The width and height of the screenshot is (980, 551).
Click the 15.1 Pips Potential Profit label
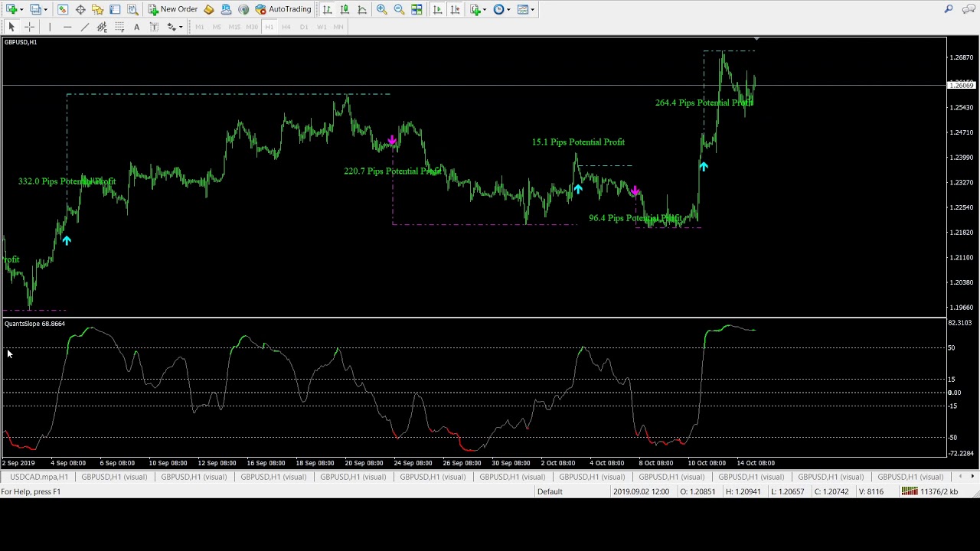[578, 142]
